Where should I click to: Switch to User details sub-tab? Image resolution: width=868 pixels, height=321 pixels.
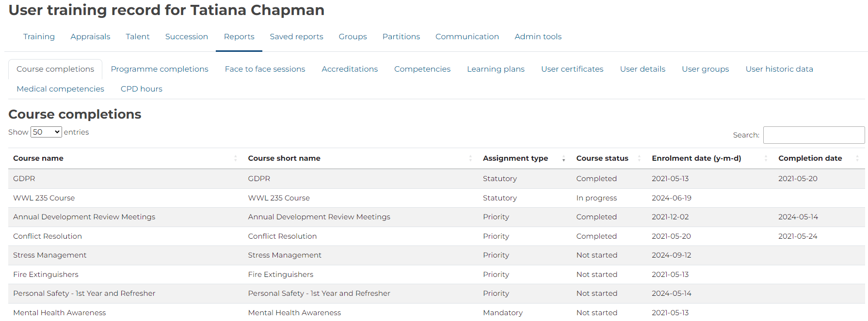pyautogui.click(x=643, y=69)
